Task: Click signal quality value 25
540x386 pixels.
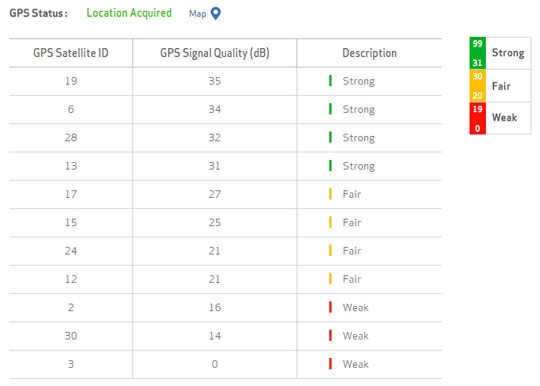Action: click(215, 222)
